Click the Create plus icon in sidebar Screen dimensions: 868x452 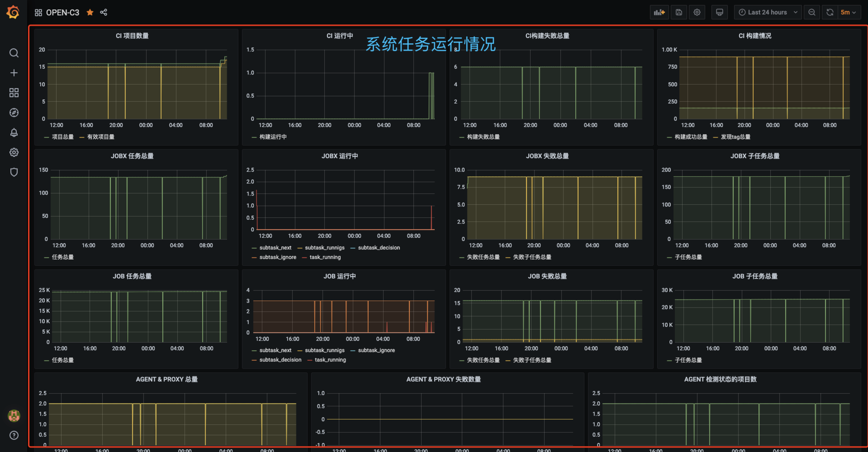[14, 73]
